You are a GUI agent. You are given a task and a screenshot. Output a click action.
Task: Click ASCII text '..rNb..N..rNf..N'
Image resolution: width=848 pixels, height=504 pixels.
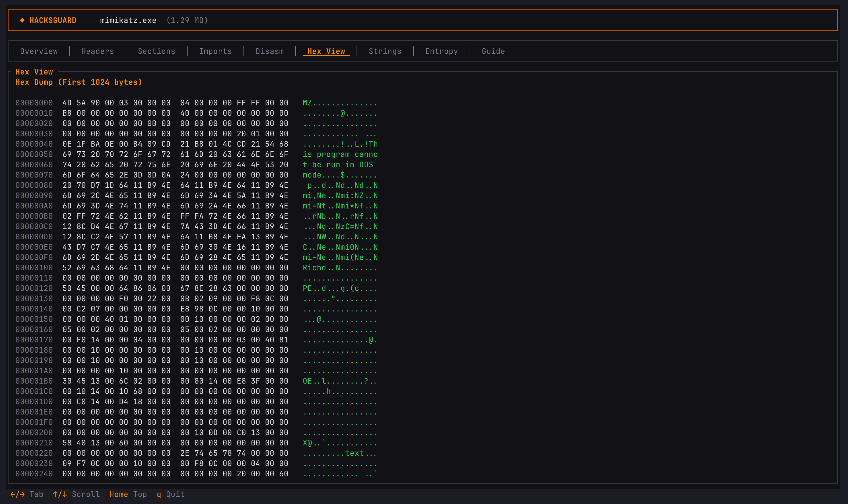pyautogui.click(x=340, y=216)
